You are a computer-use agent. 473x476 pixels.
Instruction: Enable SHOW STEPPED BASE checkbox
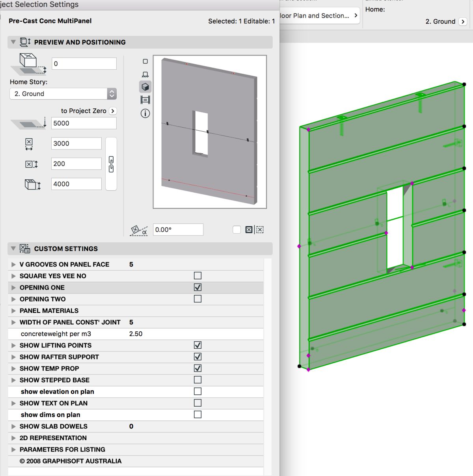[x=198, y=380]
